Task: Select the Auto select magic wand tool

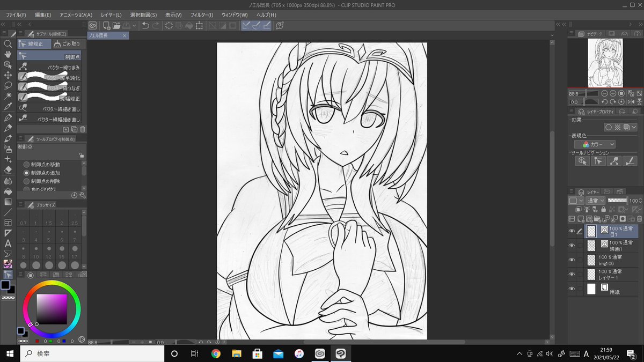Action: click(8, 96)
